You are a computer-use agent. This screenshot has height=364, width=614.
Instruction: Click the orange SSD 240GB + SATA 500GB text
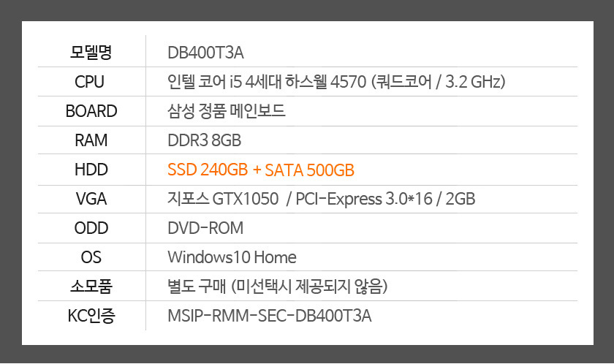click(261, 170)
